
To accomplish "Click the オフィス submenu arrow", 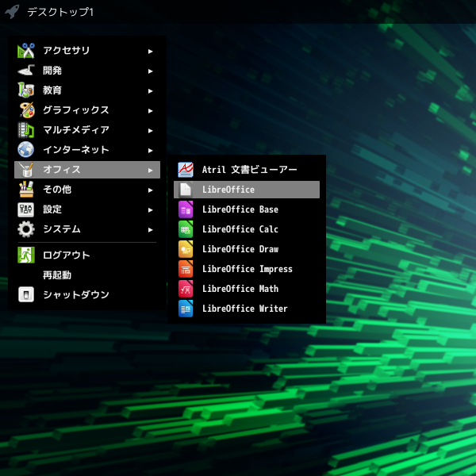I will click(x=150, y=171).
